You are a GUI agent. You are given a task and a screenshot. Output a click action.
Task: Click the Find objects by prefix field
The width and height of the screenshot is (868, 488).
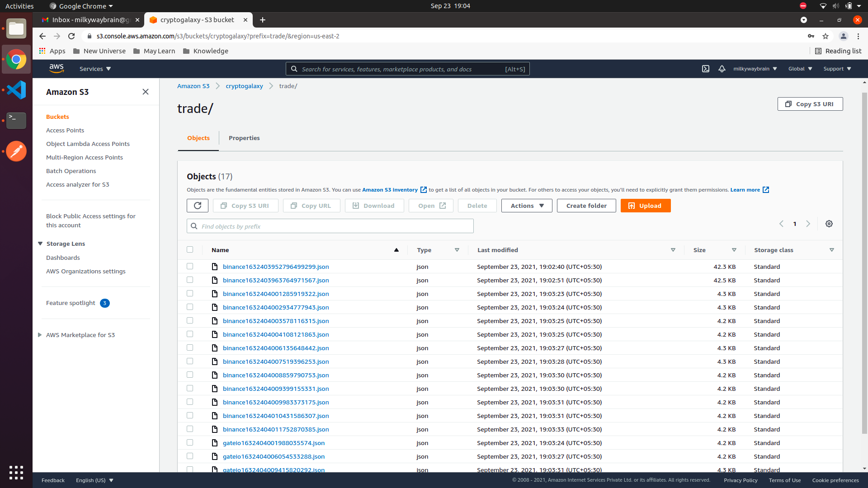tap(330, 226)
